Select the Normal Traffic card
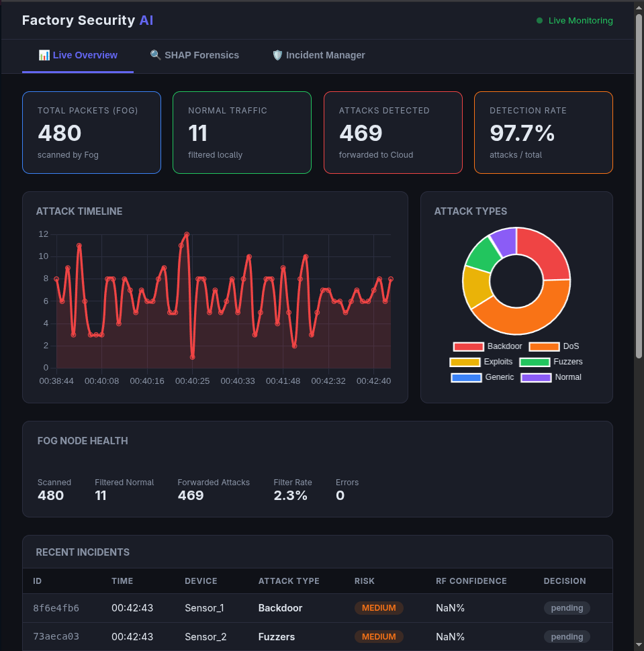Image resolution: width=644 pixels, height=651 pixels. (242, 132)
